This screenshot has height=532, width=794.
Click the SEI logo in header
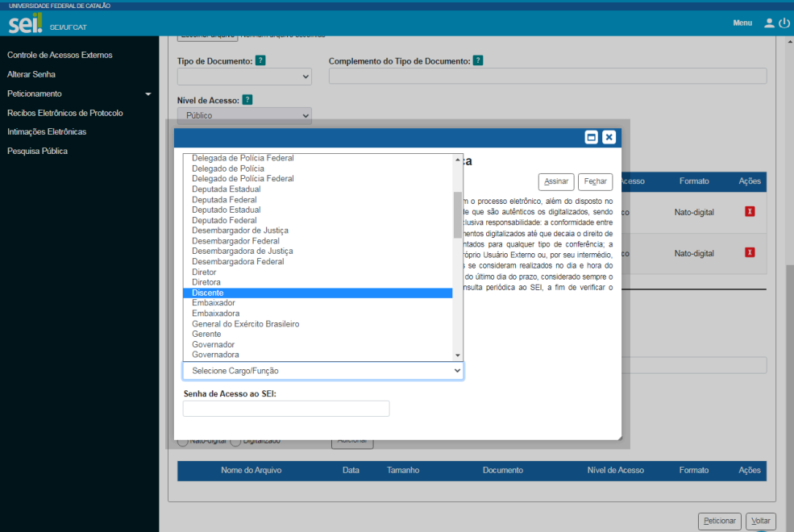point(25,23)
